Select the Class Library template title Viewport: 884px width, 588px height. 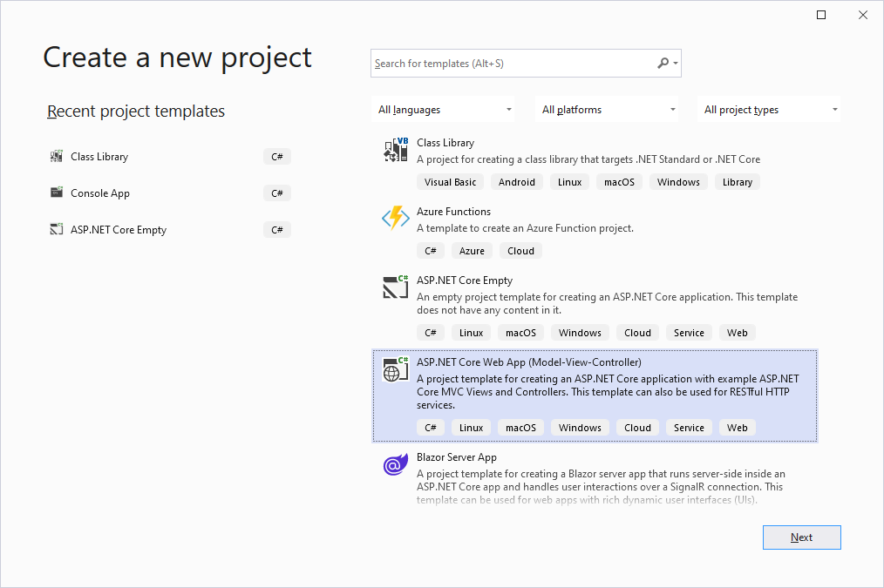445,143
